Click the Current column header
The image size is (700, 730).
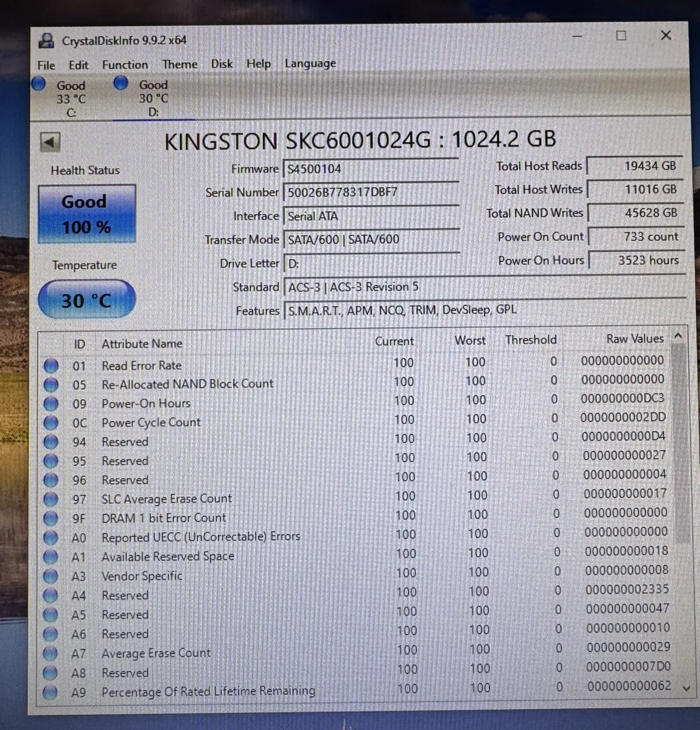pos(394,342)
